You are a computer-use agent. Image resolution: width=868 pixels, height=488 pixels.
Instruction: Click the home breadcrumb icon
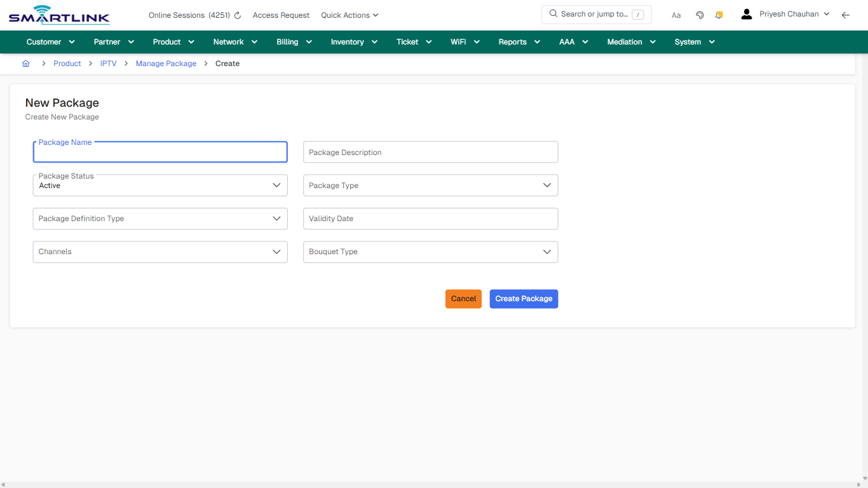pyautogui.click(x=25, y=63)
